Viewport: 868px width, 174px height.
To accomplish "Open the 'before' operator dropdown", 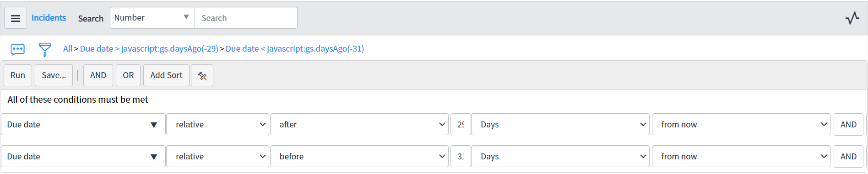I will pyautogui.click(x=359, y=156).
